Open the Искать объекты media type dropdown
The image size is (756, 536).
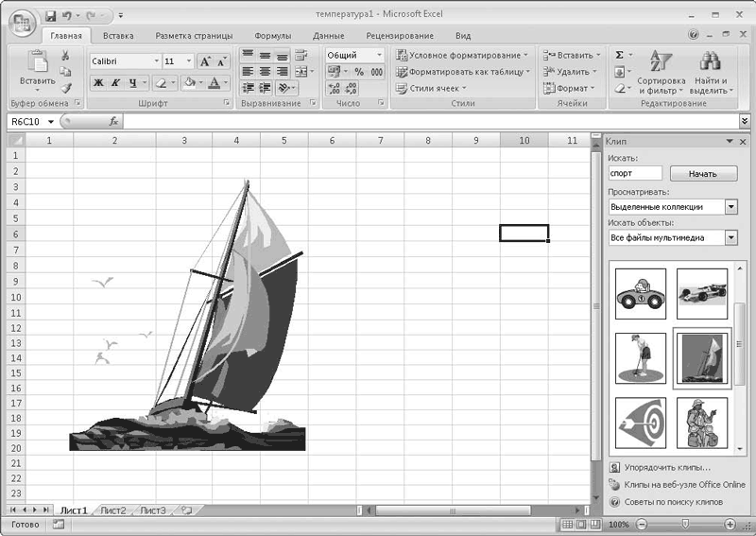730,237
